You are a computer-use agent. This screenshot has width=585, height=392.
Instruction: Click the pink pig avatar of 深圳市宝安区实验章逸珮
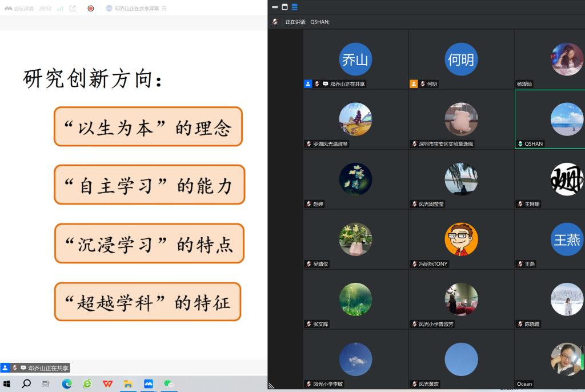461,119
